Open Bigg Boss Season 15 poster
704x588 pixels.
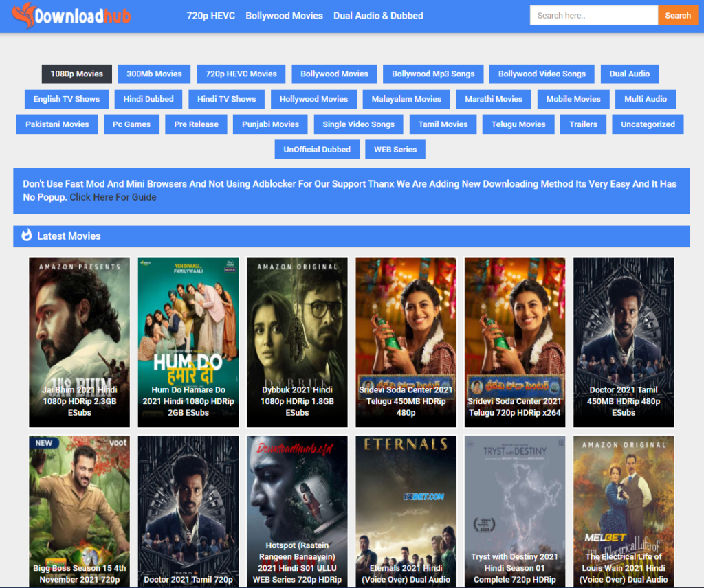pyautogui.click(x=80, y=511)
